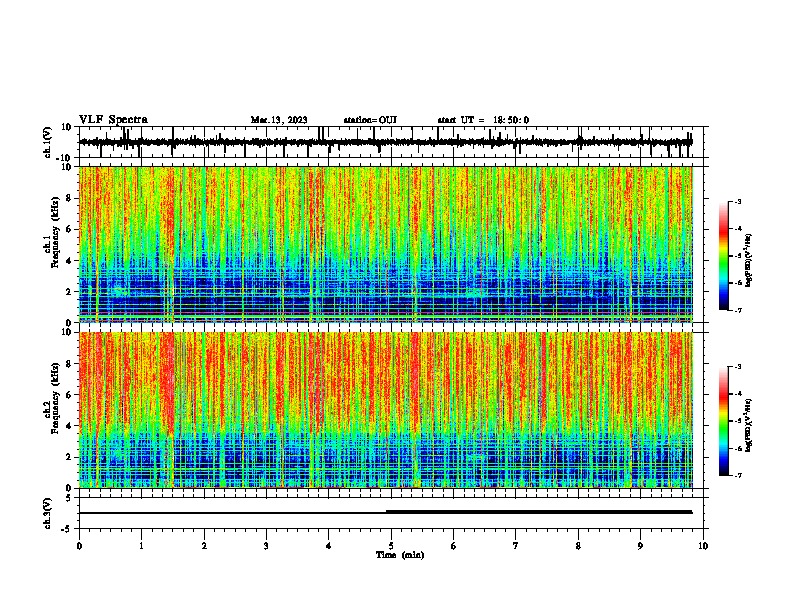Click the ch.2 color bar log(PSD) label
The width and height of the screenshot is (792, 612).
(748, 425)
